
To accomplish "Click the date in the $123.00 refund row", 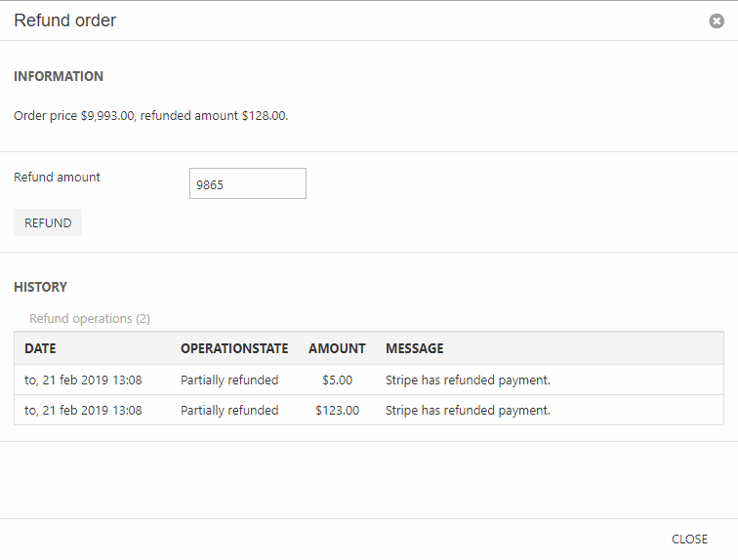I will (83, 411).
